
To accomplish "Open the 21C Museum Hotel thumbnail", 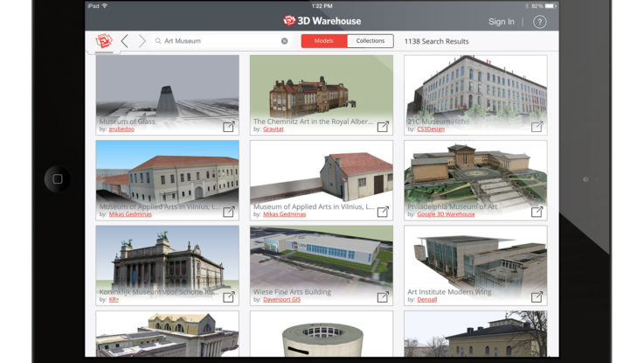I will click(475, 94).
